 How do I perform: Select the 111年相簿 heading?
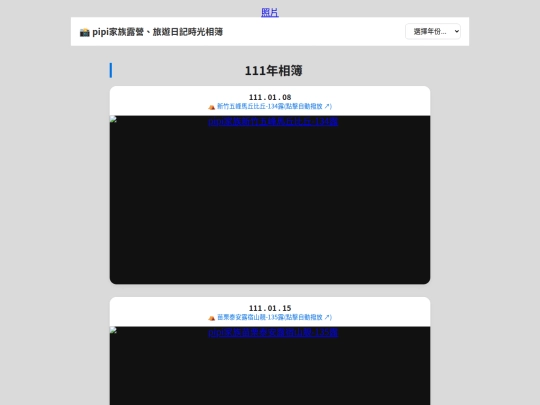pyautogui.click(x=273, y=71)
